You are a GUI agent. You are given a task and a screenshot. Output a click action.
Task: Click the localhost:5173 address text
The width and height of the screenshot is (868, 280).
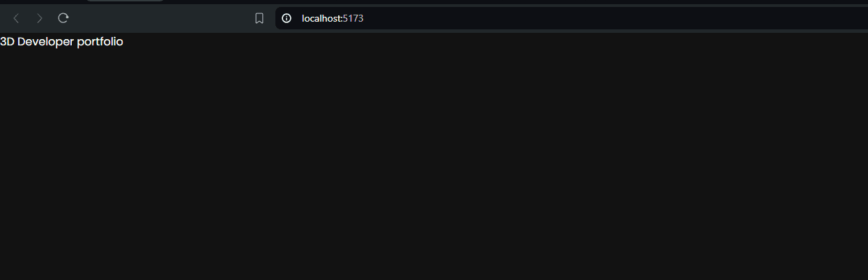pos(333,18)
